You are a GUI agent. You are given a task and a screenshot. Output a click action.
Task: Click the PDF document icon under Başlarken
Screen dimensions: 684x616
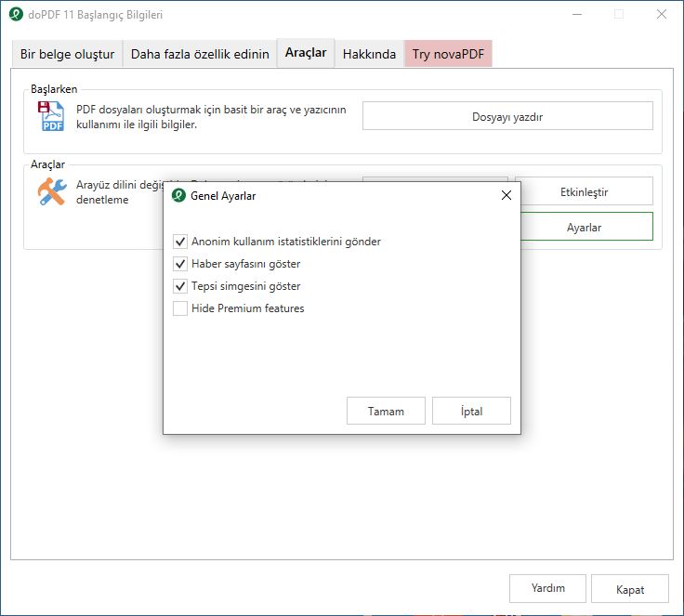(x=51, y=116)
